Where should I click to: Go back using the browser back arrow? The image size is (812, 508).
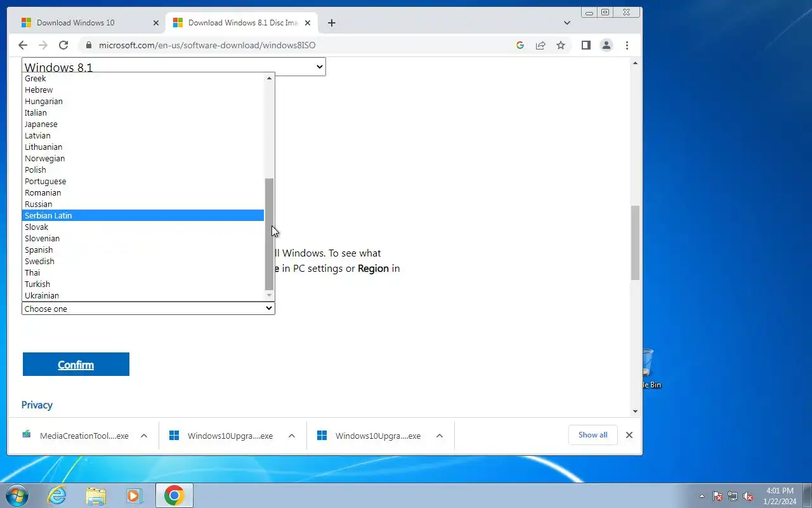point(23,45)
